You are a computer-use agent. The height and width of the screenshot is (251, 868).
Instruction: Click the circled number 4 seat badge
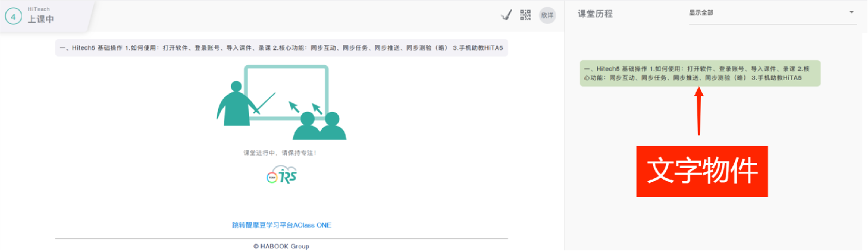pos(14,16)
